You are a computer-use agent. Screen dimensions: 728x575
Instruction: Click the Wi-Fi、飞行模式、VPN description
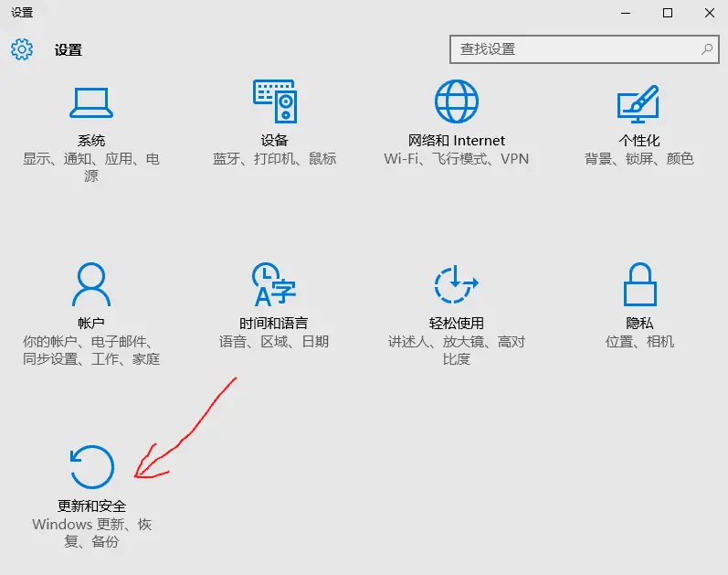click(x=457, y=158)
